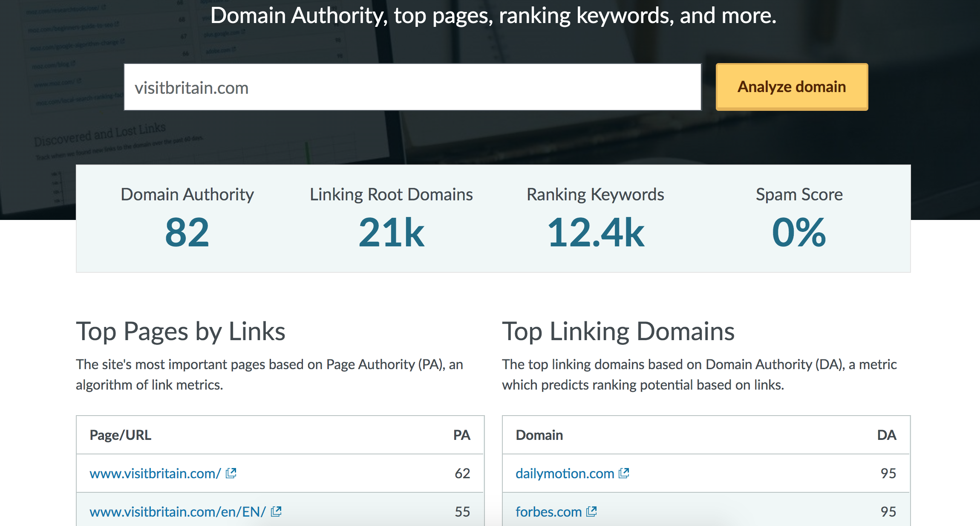
Task: Click the Ranking Keywords label
Action: click(595, 194)
